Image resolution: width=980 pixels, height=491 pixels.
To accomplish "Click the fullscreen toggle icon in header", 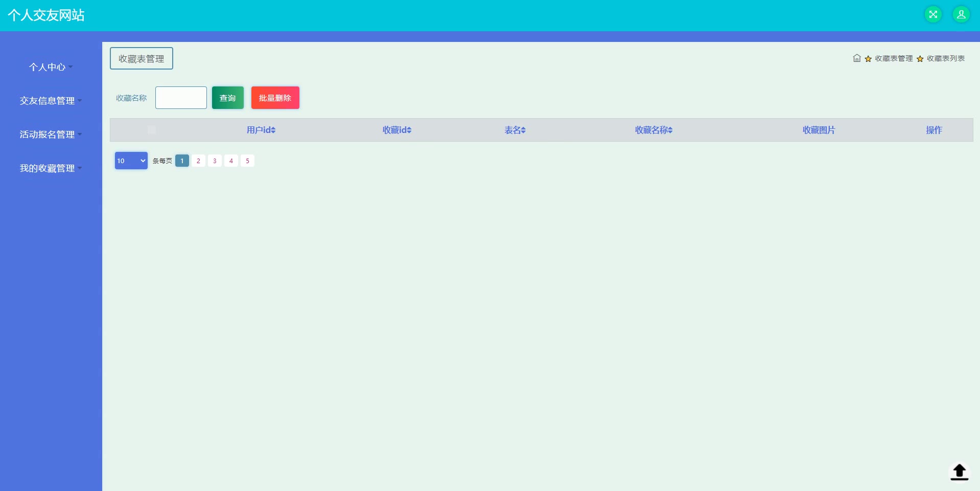I will [x=933, y=14].
